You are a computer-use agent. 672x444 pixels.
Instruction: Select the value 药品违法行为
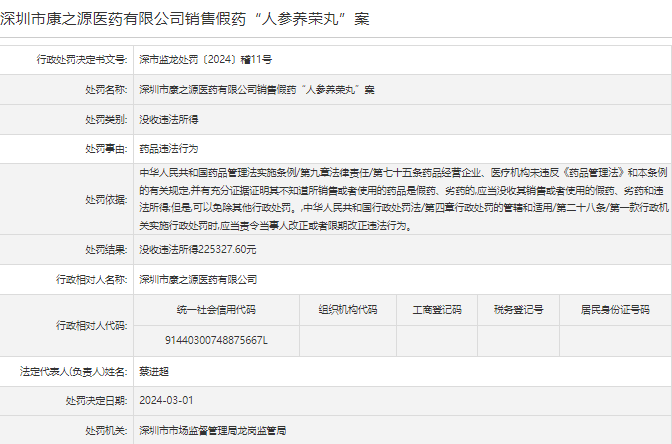pyautogui.click(x=169, y=149)
